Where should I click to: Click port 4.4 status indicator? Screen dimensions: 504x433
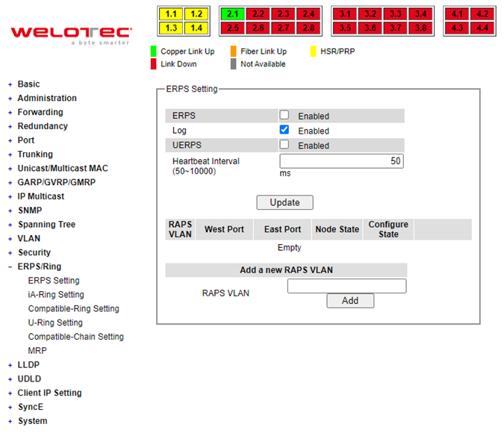tap(482, 28)
